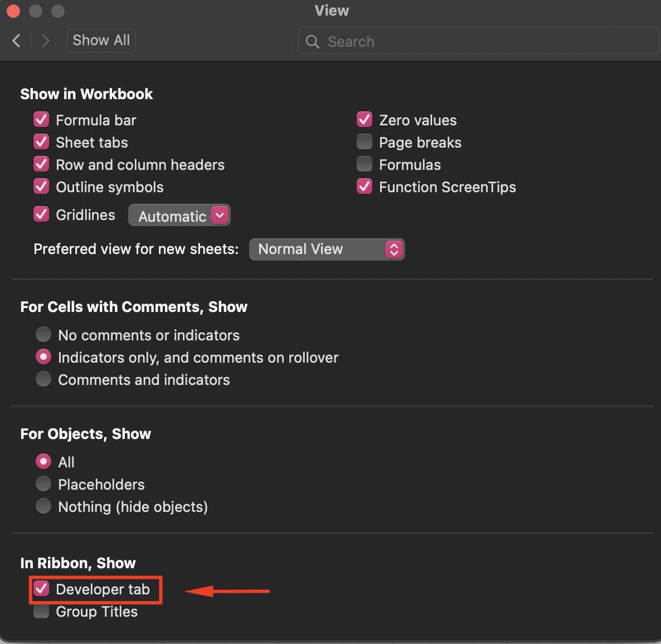The image size is (661, 644).
Task: Open the Preferred view for new sheets dropdown
Action: 327,249
